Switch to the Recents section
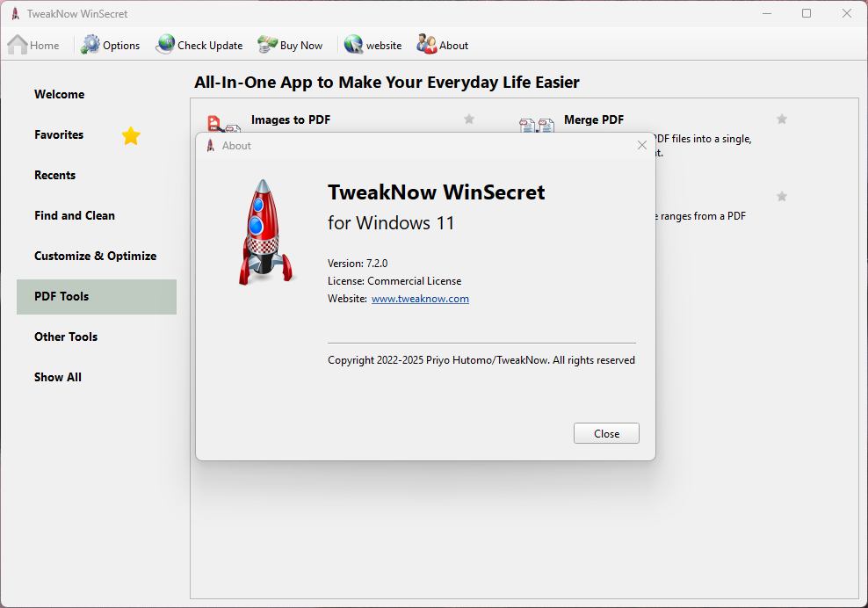 coord(97,176)
